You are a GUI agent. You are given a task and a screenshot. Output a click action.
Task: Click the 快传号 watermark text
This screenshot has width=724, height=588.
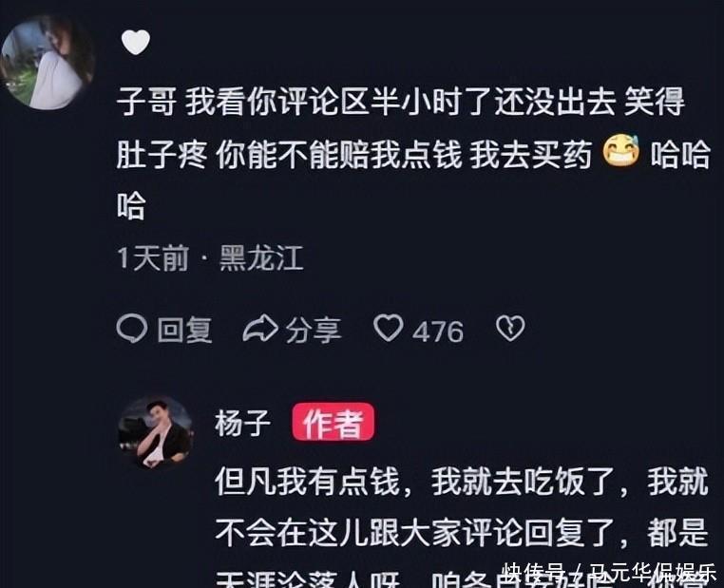(535, 572)
